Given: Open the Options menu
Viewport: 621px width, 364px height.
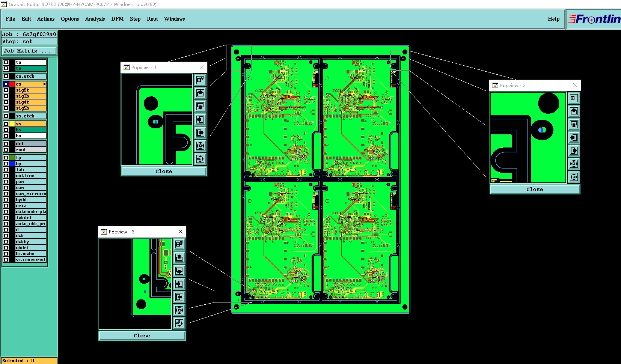Looking at the screenshot, I should [70, 19].
